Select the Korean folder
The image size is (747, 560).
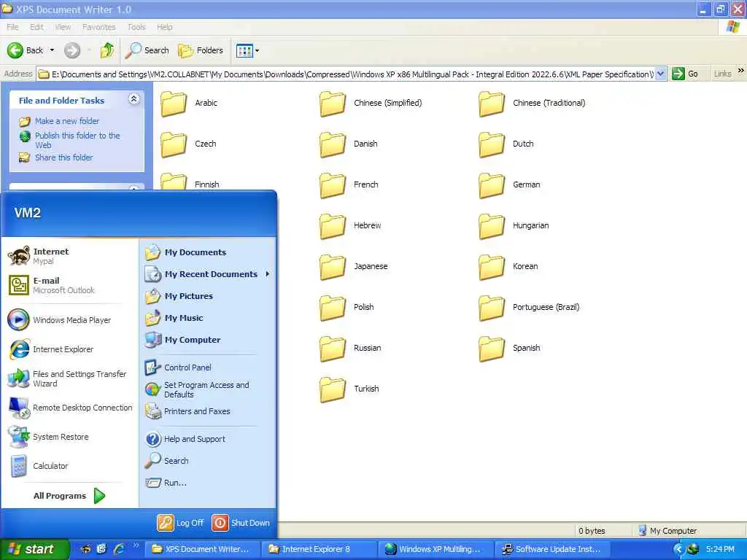(508, 267)
